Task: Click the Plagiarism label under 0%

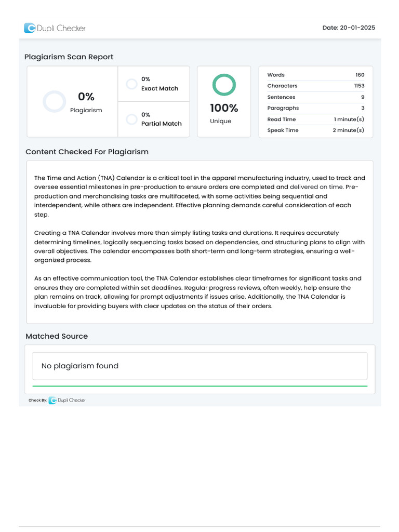Action: 86,110
